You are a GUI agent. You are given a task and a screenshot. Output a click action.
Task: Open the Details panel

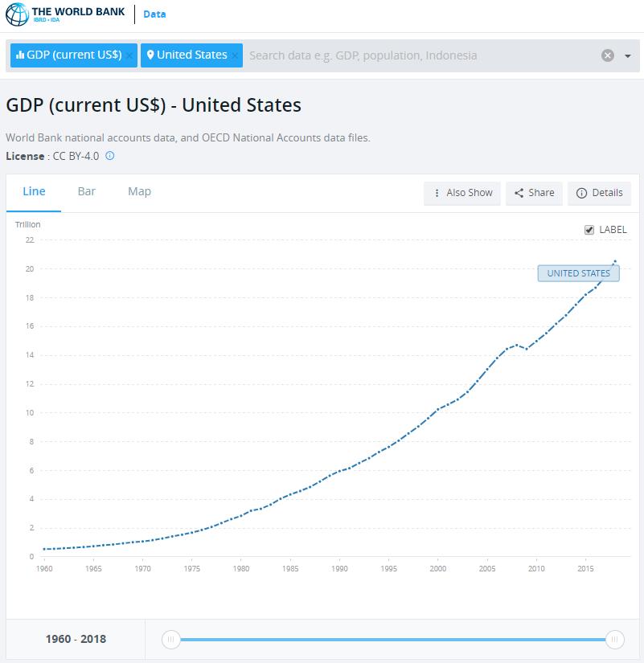(599, 193)
